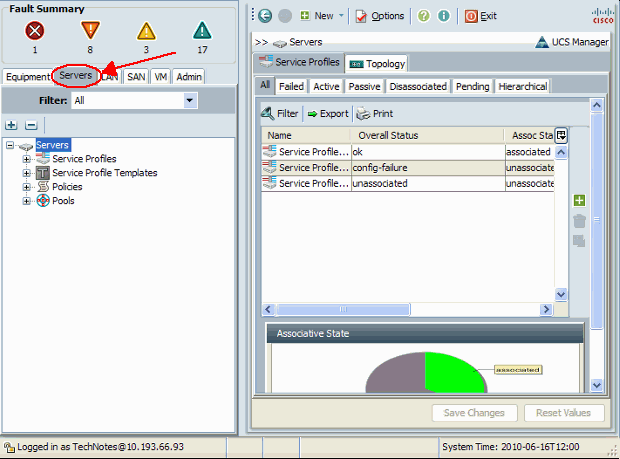Exit UCS Manager
This screenshot has width=620, height=459.
click(480, 16)
